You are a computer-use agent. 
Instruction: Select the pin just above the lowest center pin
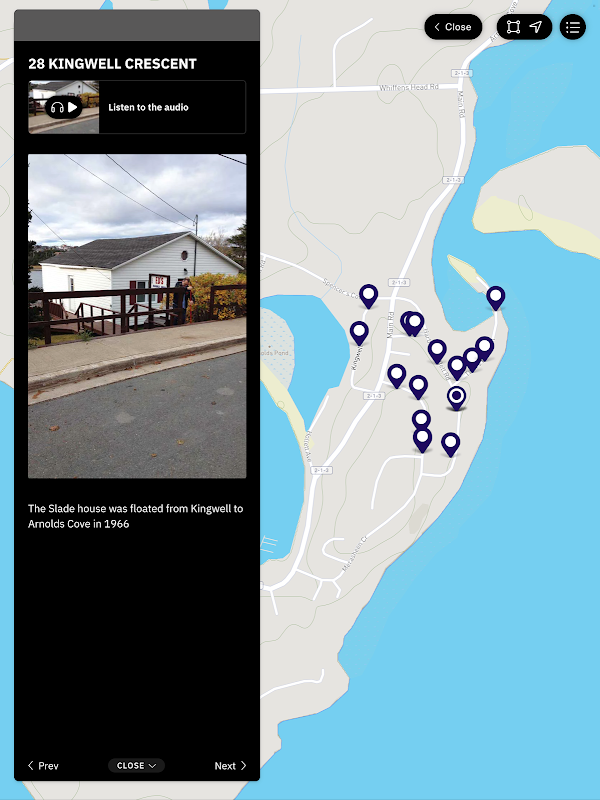[x=421, y=421]
